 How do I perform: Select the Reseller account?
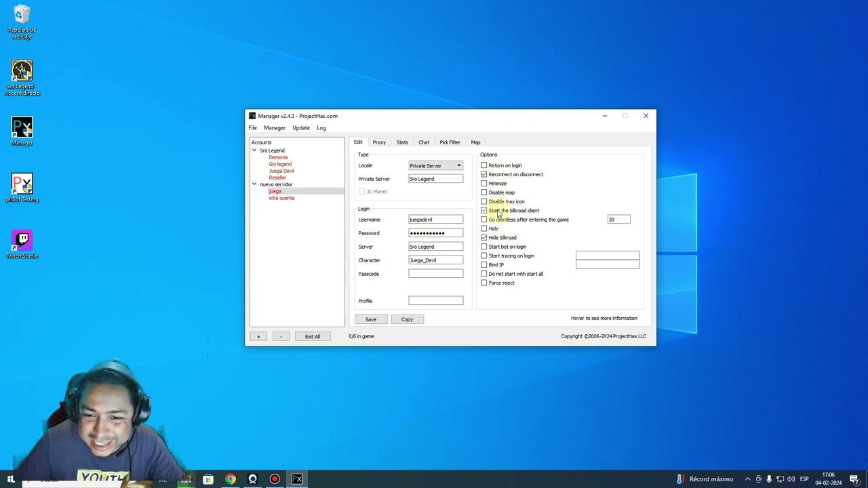(x=277, y=178)
